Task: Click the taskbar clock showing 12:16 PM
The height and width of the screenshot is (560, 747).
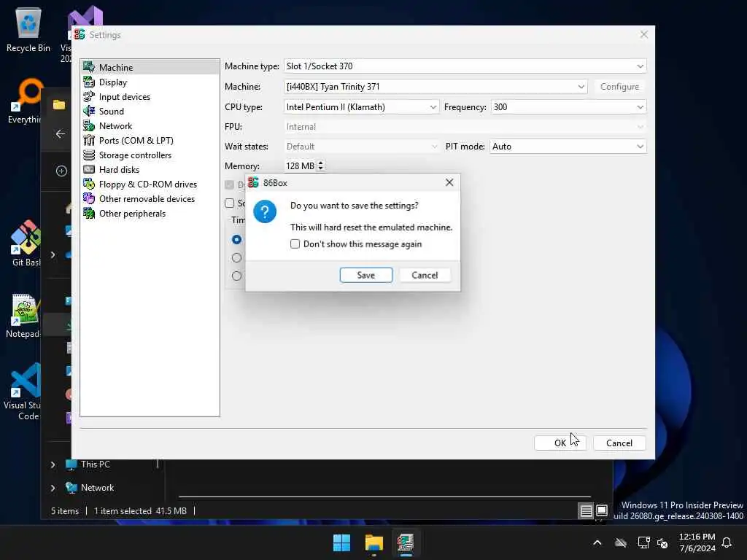Action: (x=697, y=542)
